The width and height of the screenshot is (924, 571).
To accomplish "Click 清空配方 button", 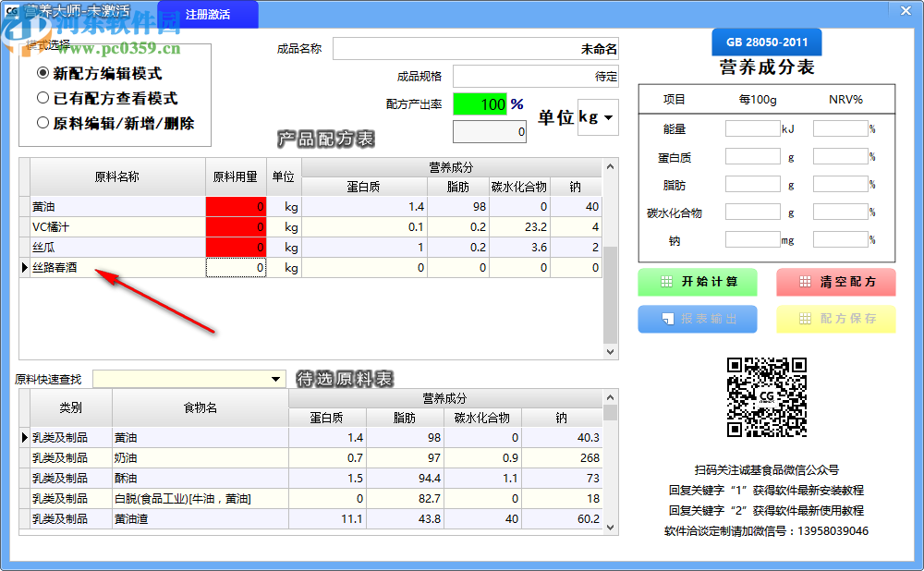I will [836, 282].
